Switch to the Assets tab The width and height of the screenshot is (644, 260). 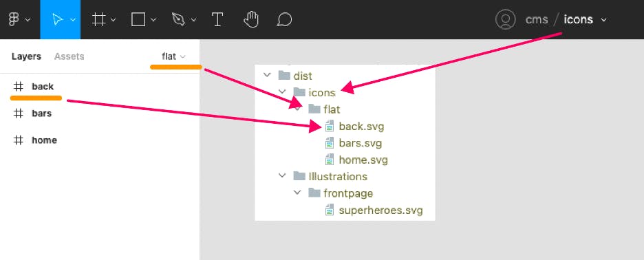click(69, 56)
